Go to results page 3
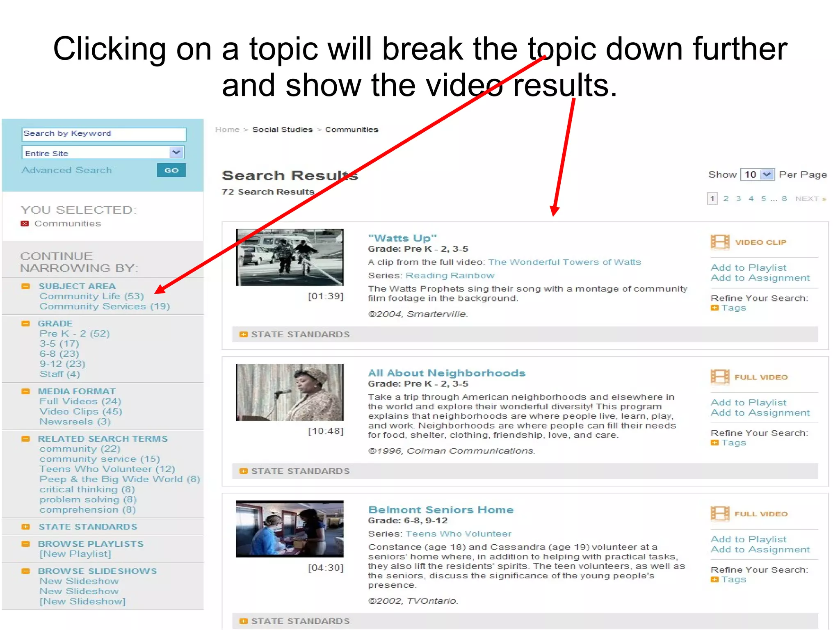The width and height of the screenshot is (840, 630). tap(738, 199)
